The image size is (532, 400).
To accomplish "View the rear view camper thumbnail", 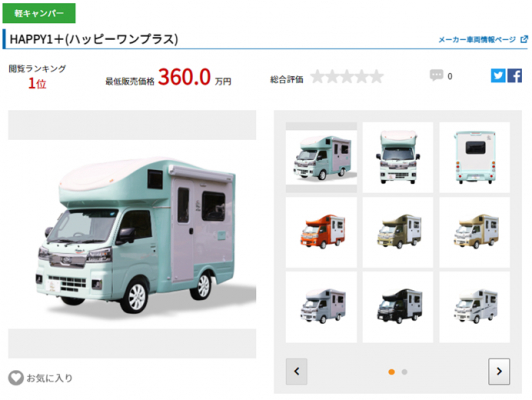I will coord(475,157).
